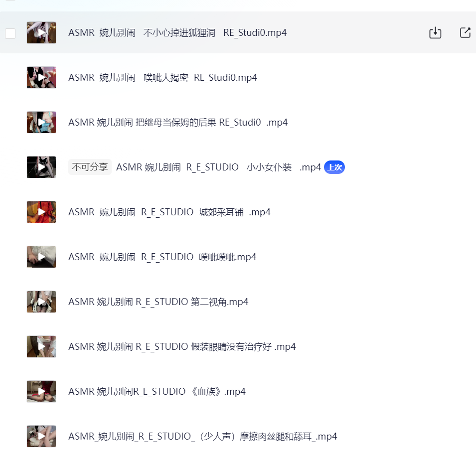This screenshot has height=464, width=476.
Task: Open thumbnail of 第二视角 video
Action: point(41,302)
